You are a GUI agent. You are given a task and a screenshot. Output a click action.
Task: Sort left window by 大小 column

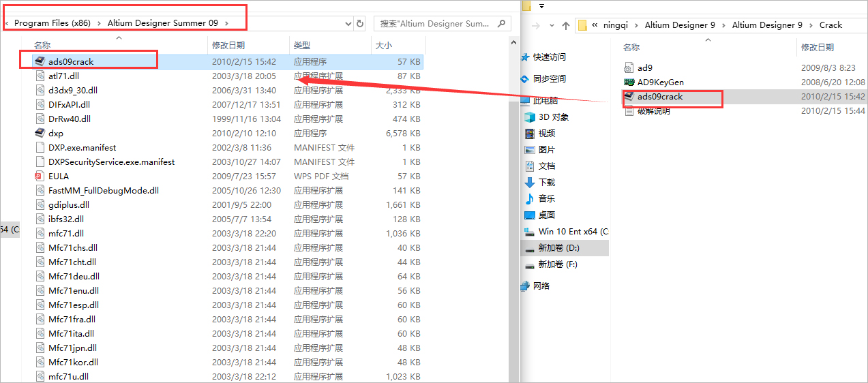(x=383, y=45)
